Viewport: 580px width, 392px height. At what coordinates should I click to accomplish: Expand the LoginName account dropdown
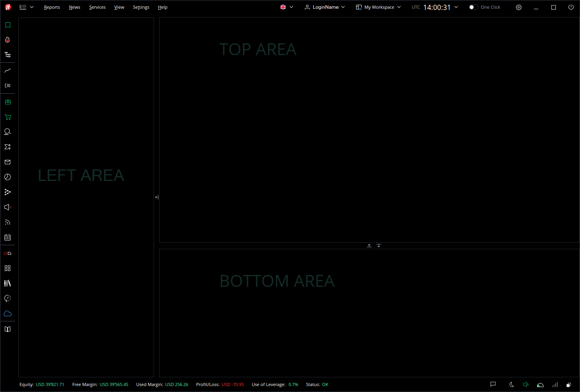pos(325,7)
